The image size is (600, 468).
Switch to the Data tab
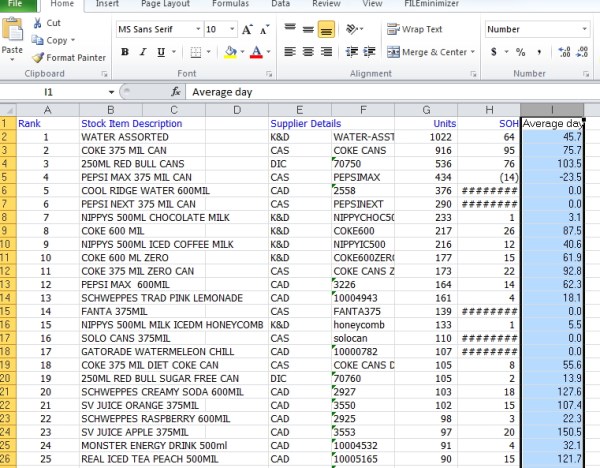point(280,4)
